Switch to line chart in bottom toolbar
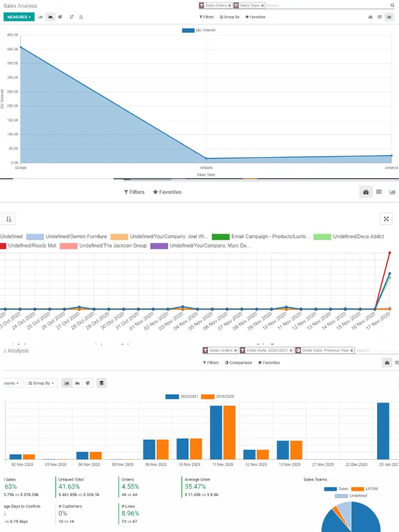This screenshot has height=532, width=399. click(77, 383)
